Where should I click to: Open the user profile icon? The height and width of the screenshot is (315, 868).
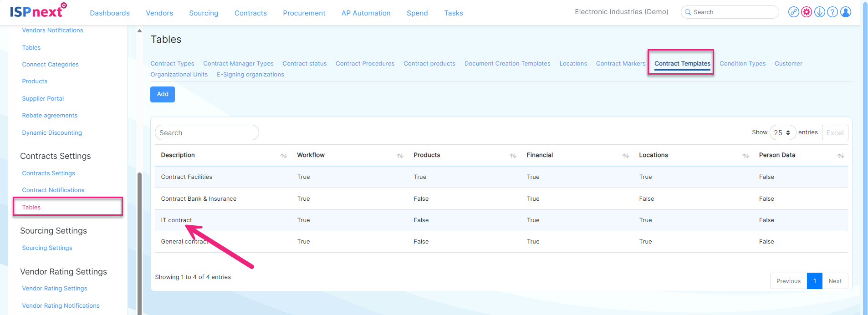(x=846, y=12)
